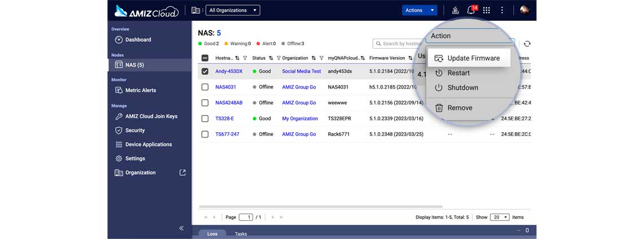Screen dimensions: 644x239
Task: Switch to the Tasks tab
Action: point(241,234)
